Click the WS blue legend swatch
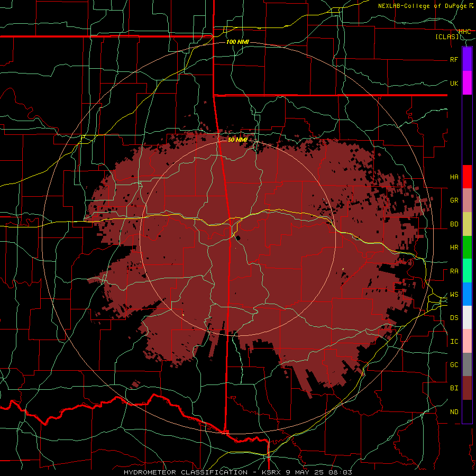The height and width of the screenshot is (476, 476). 467,294
